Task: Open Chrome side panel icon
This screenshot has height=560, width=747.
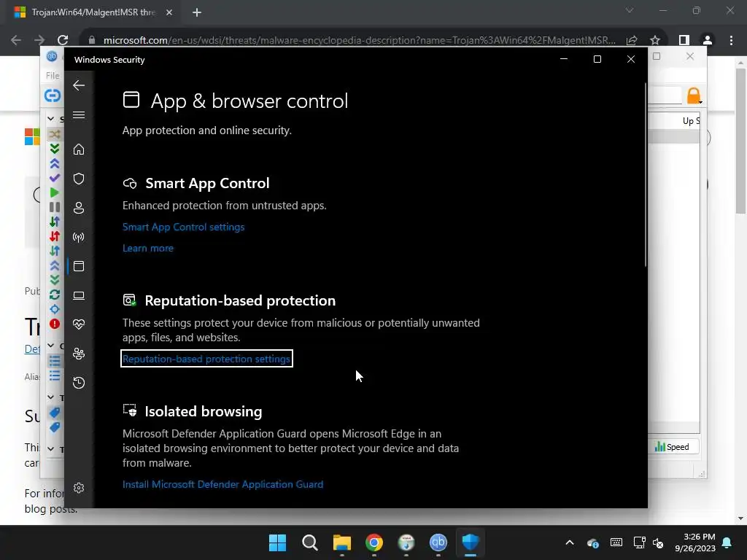Action: click(x=684, y=40)
